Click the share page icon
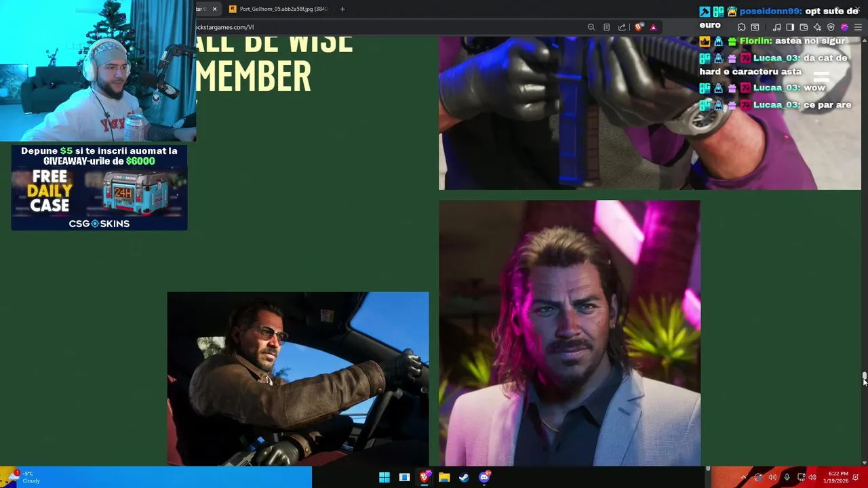The width and height of the screenshot is (868, 488). [622, 27]
